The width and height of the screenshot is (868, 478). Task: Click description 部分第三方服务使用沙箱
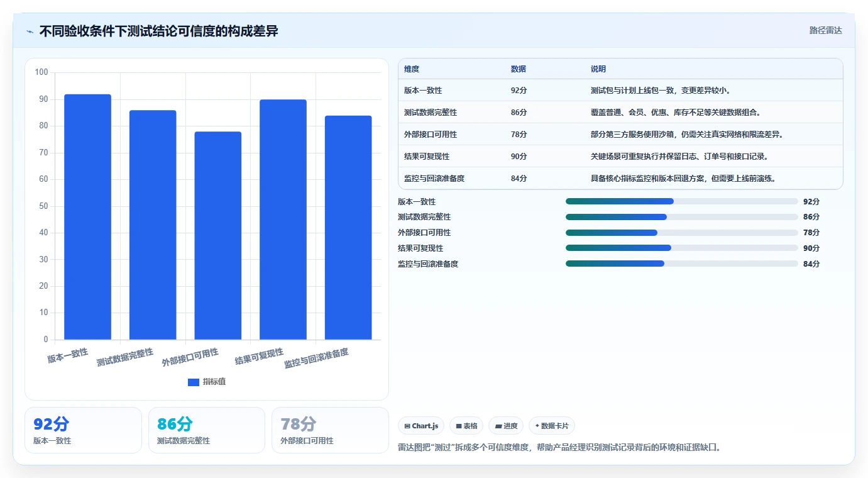click(x=687, y=135)
